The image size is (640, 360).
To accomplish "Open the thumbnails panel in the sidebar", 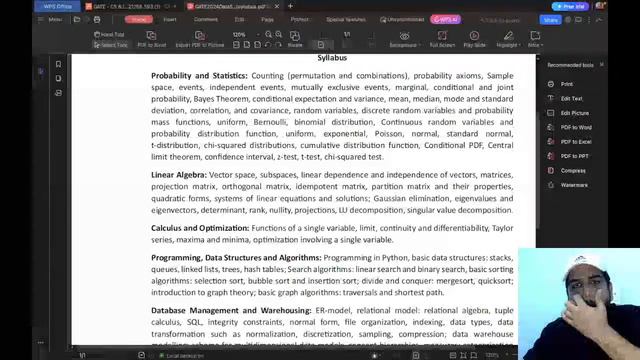I will pyautogui.click(x=58, y=78).
